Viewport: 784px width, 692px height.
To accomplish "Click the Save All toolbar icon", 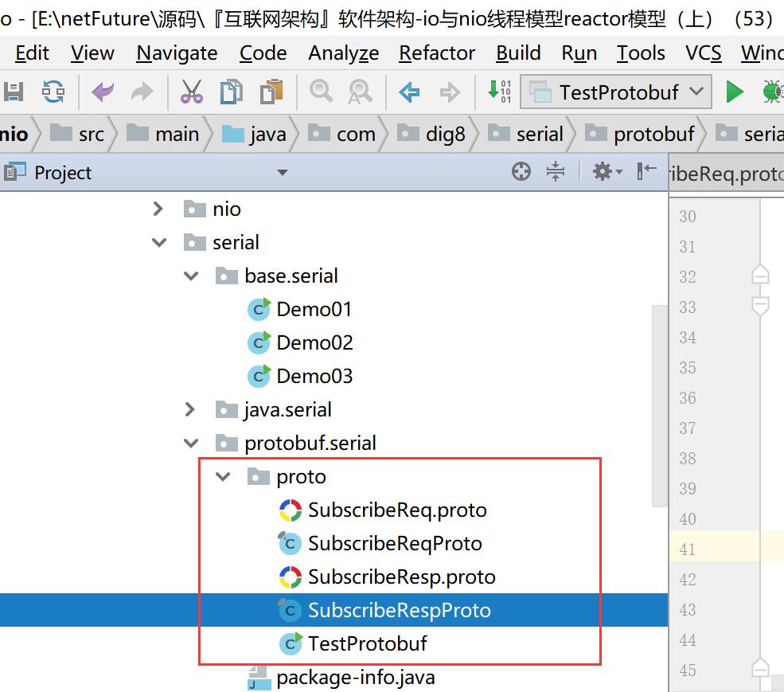I will click(14, 92).
